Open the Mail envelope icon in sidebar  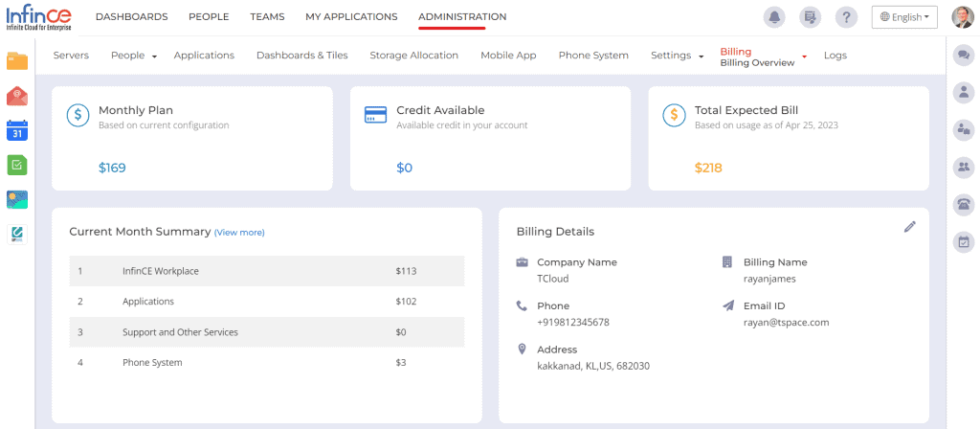17,96
